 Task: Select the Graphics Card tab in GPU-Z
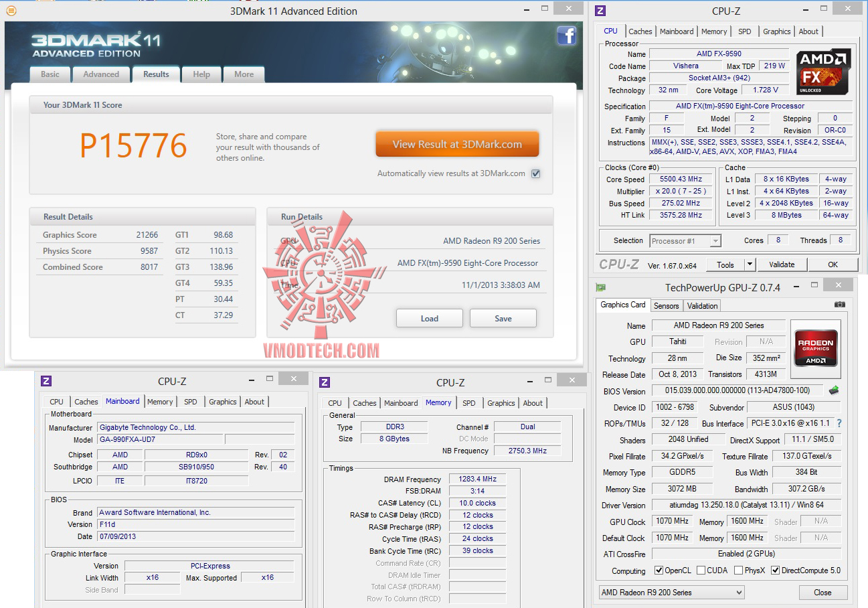[x=623, y=305]
